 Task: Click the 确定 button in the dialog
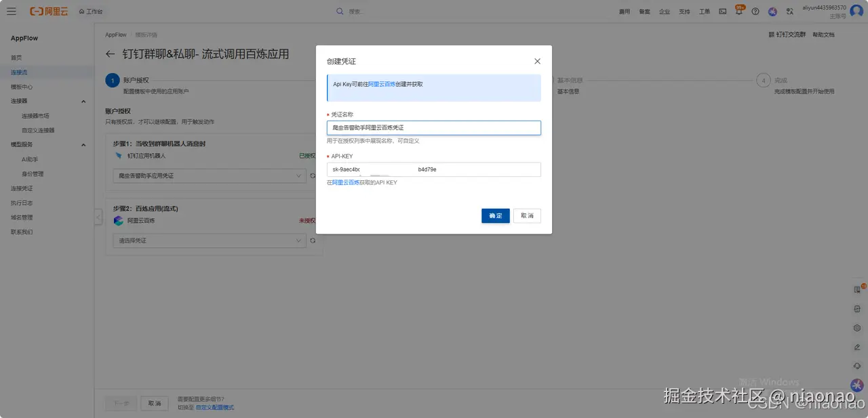(x=495, y=215)
